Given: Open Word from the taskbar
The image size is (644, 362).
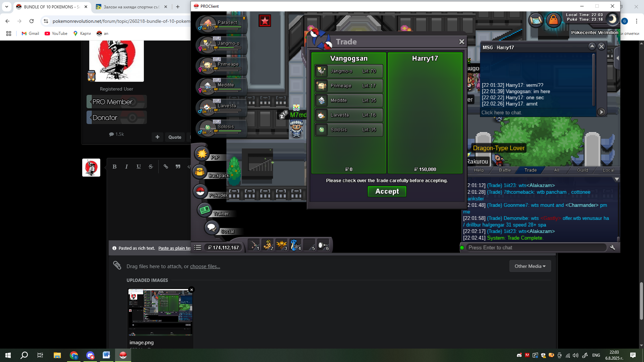Looking at the screenshot, I should click(106, 355).
